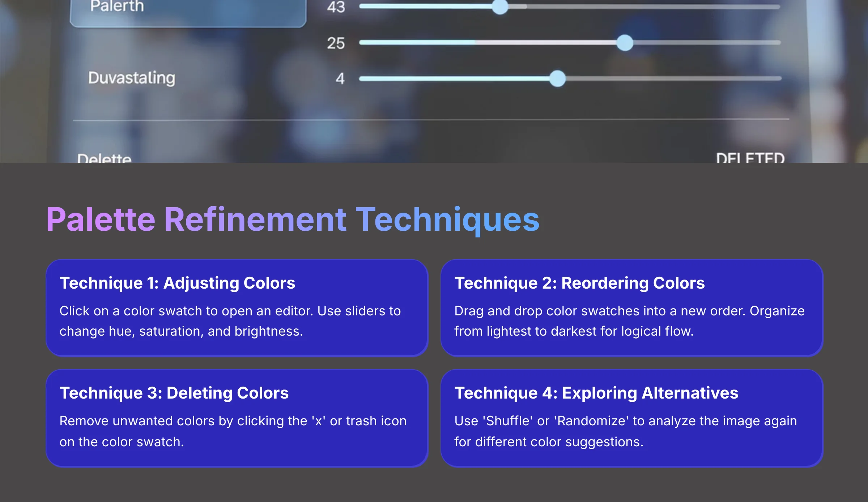Viewport: 868px width, 502px height.
Task: Click the value 43 next to slider
Action: pyautogui.click(x=336, y=7)
